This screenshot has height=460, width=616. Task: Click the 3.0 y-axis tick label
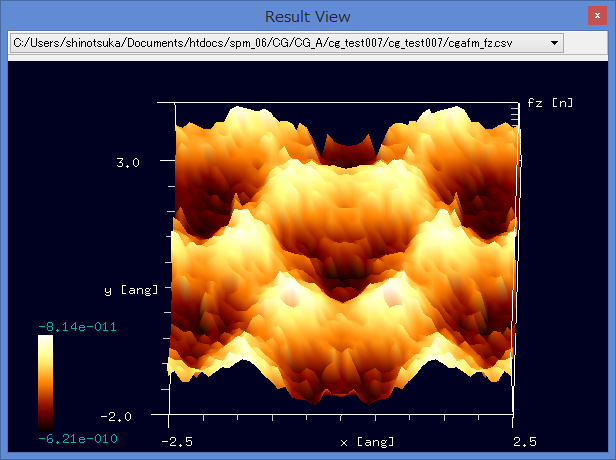point(128,163)
